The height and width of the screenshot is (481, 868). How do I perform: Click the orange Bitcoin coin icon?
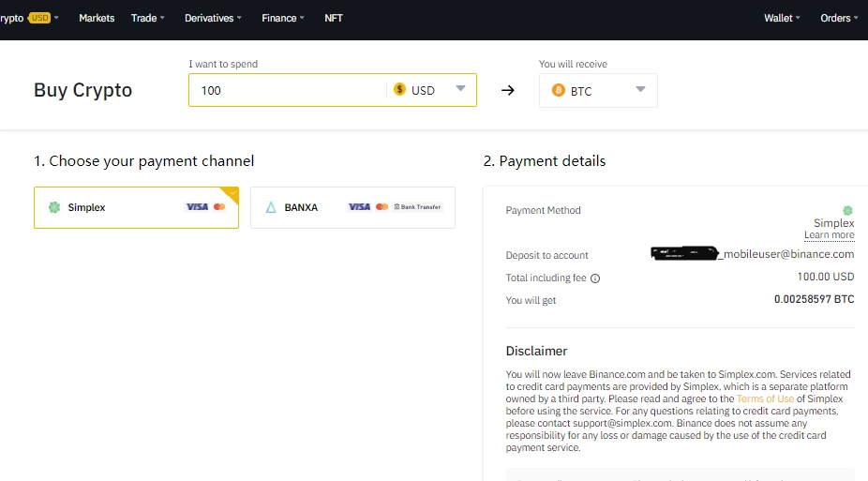point(559,90)
